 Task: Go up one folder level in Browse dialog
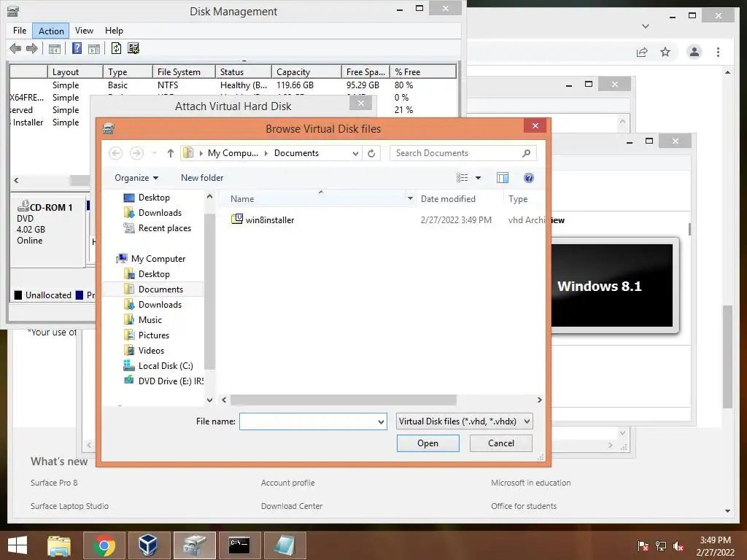pyautogui.click(x=171, y=153)
